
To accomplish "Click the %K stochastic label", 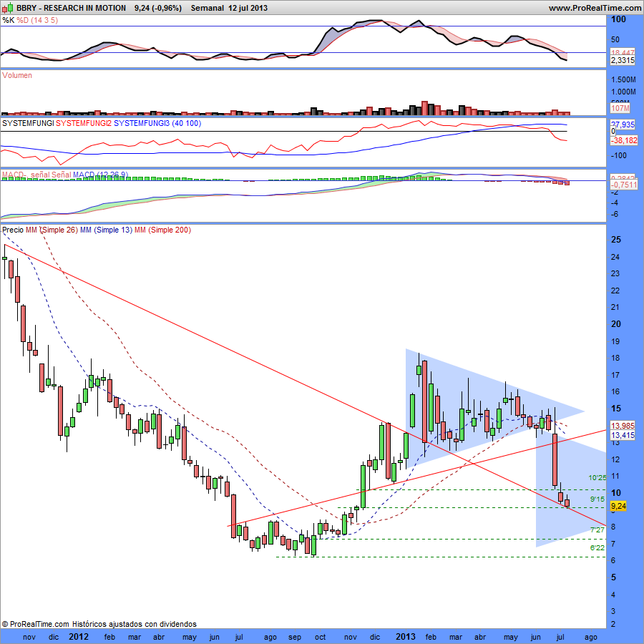I will pos(8,20).
